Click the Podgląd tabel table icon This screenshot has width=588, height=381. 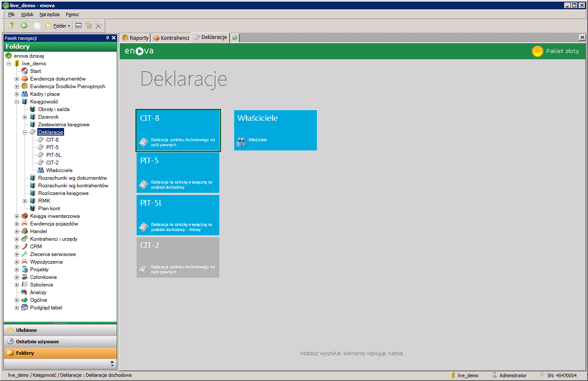coord(25,308)
